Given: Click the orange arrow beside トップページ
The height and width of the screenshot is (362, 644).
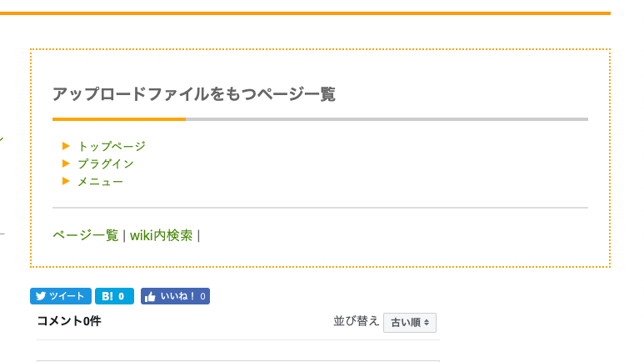Looking at the screenshot, I should coord(66,146).
